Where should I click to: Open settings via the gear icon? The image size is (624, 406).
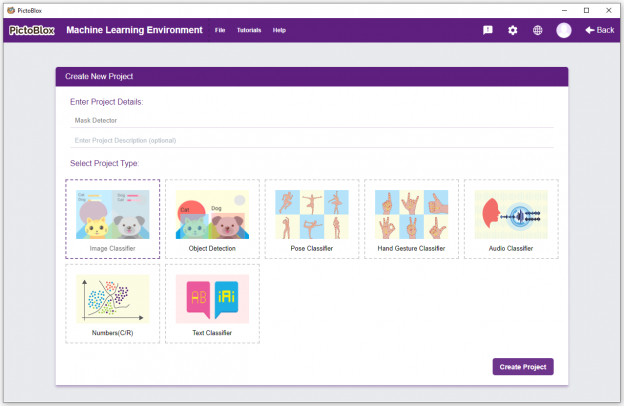513,30
